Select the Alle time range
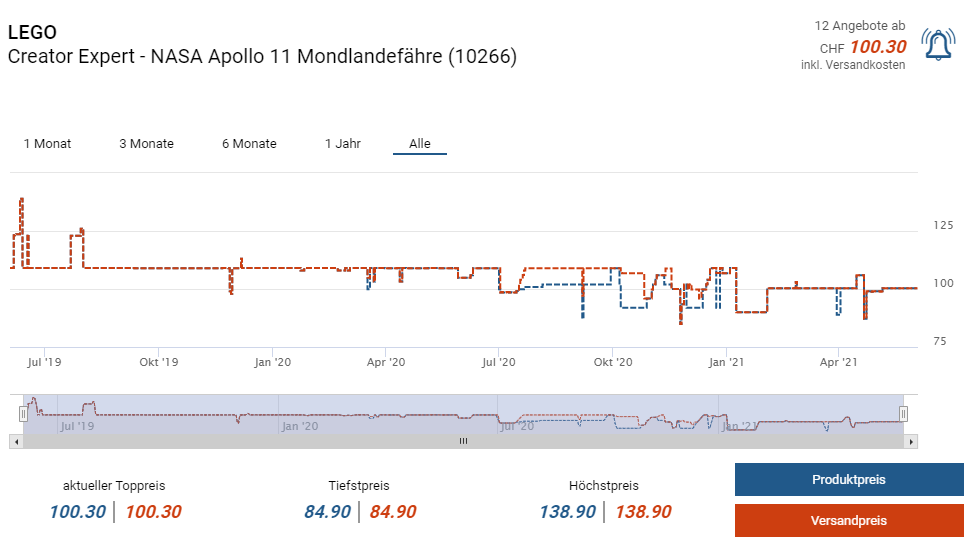The image size is (971, 540). click(x=420, y=144)
